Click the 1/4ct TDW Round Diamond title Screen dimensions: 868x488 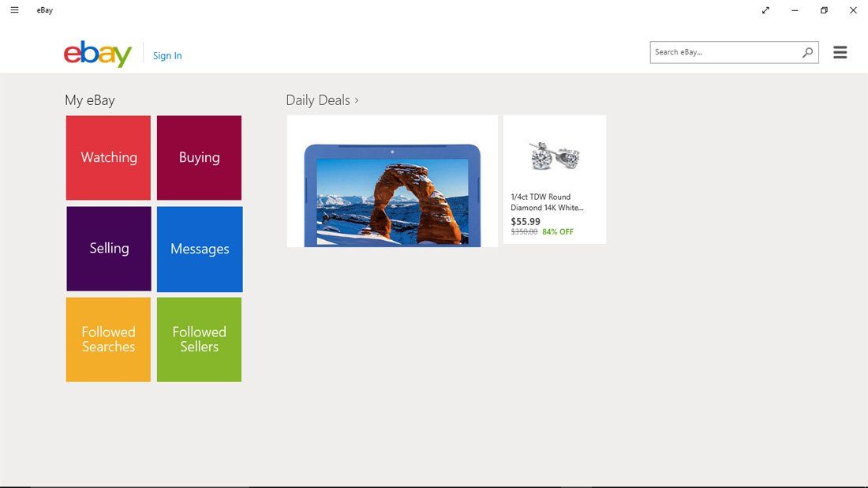546,201
